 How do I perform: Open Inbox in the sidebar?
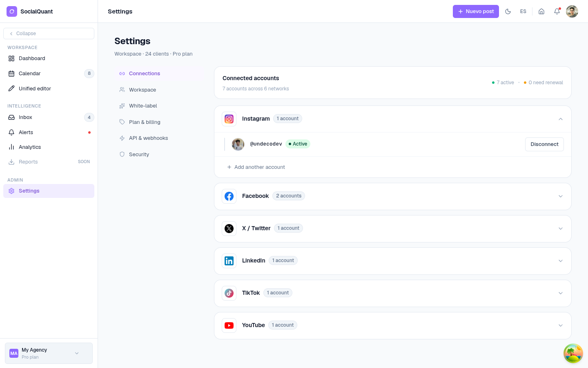point(49,117)
